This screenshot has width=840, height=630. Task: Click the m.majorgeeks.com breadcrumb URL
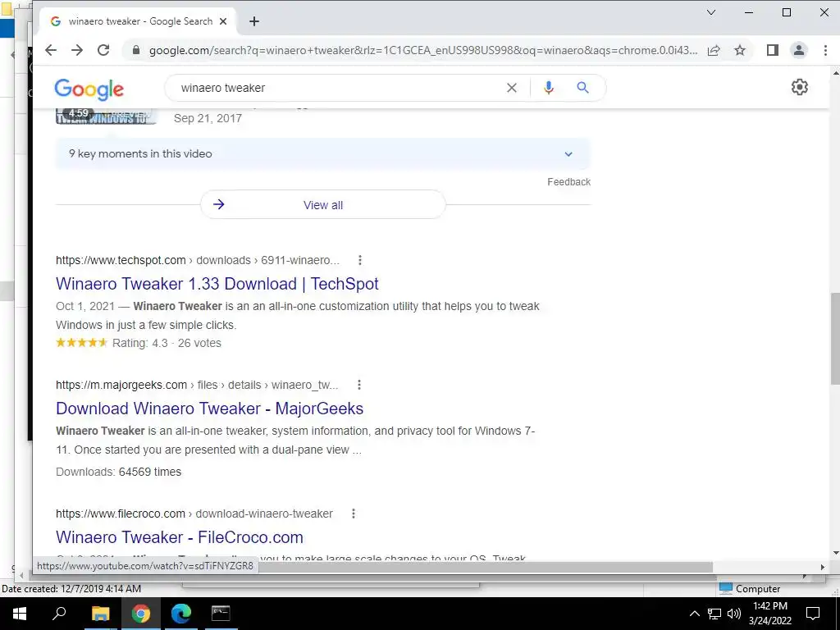(197, 386)
